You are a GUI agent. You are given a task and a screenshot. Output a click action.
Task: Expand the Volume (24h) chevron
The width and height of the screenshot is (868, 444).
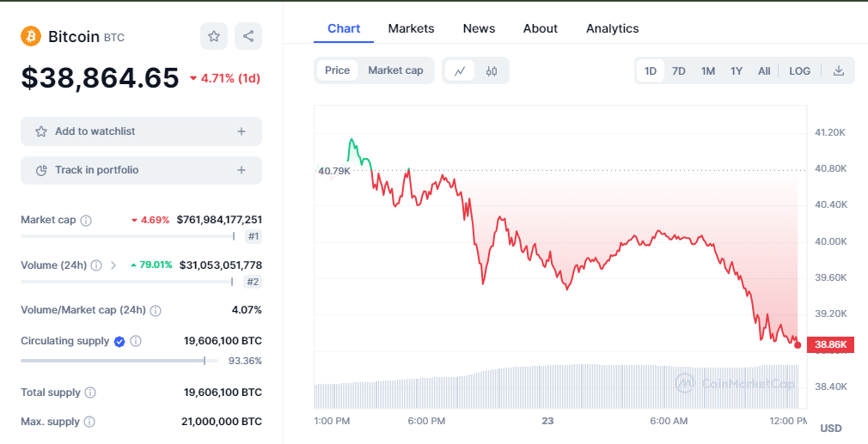coord(113,265)
